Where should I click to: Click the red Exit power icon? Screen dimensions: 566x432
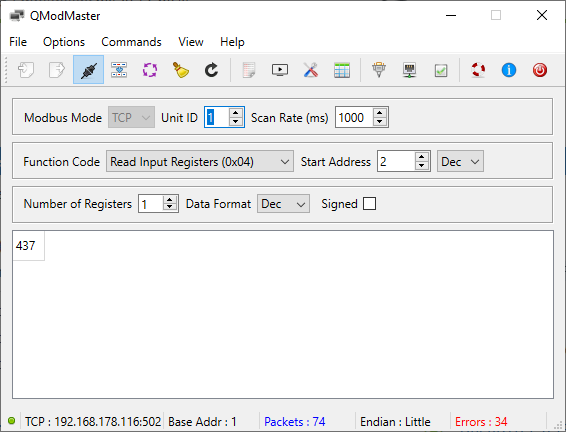540,70
